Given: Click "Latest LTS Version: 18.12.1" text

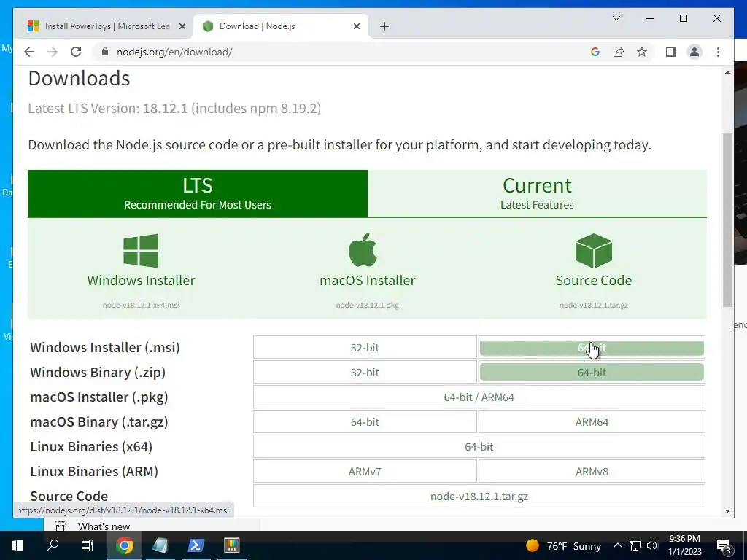Looking at the screenshot, I should [x=108, y=109].
